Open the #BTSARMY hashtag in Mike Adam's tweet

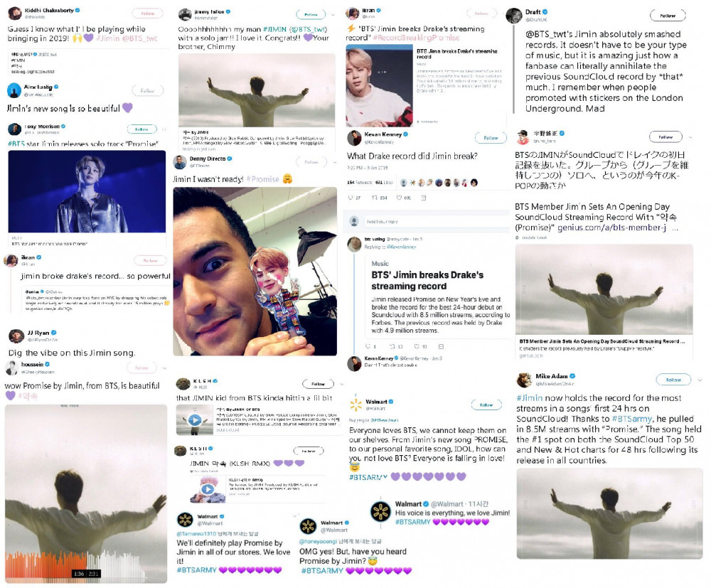pos(632,419)
